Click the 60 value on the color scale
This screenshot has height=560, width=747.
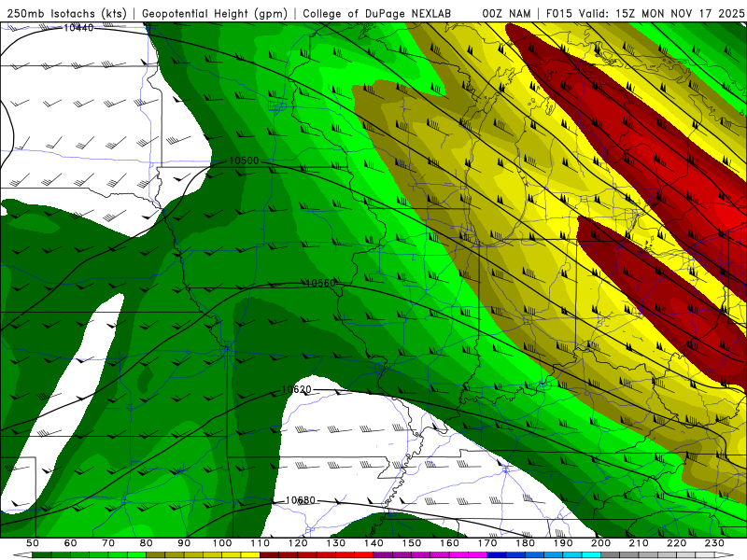tap(70, 543)
